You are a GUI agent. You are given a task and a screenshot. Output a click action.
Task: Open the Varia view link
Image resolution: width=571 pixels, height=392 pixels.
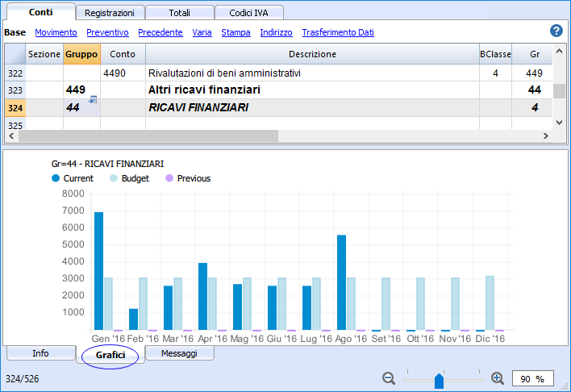click(x=202, y=32)
